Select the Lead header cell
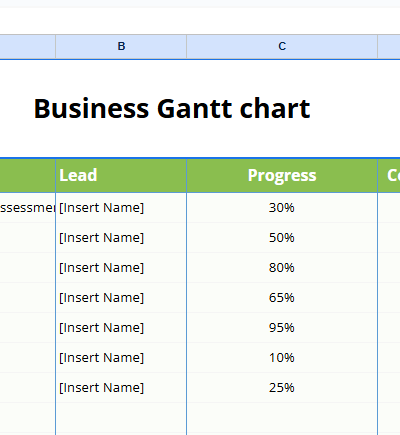Viewport: 400px width, 435px height. pyautogui.click(x=121, y=176)
